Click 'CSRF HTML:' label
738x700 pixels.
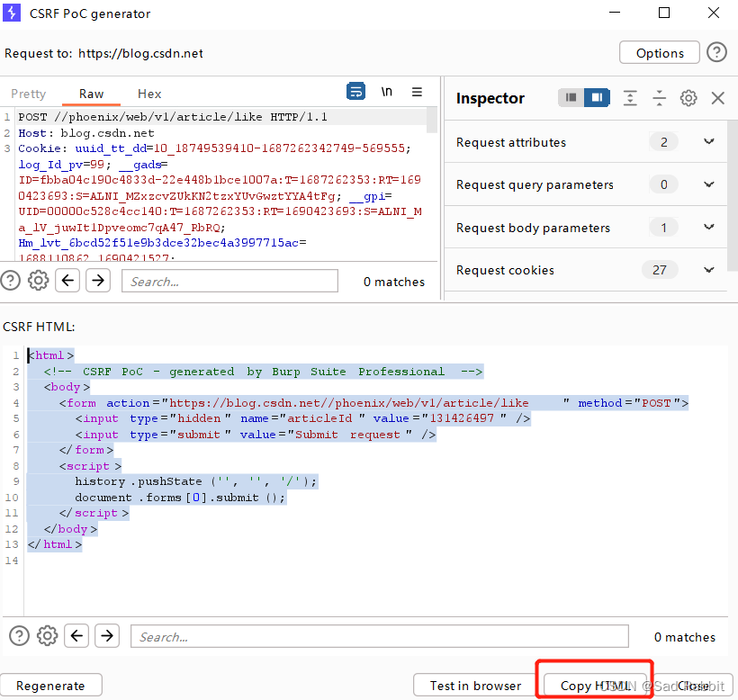[39, 327]
